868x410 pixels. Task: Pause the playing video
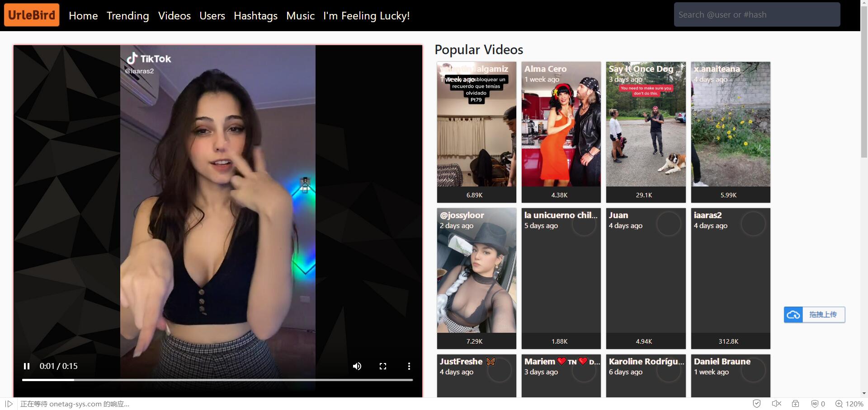click(27, 366)
